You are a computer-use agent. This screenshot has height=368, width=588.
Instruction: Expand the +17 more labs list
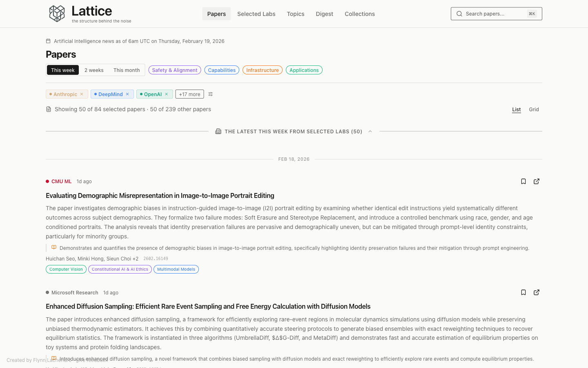click(x=189, y=94)
